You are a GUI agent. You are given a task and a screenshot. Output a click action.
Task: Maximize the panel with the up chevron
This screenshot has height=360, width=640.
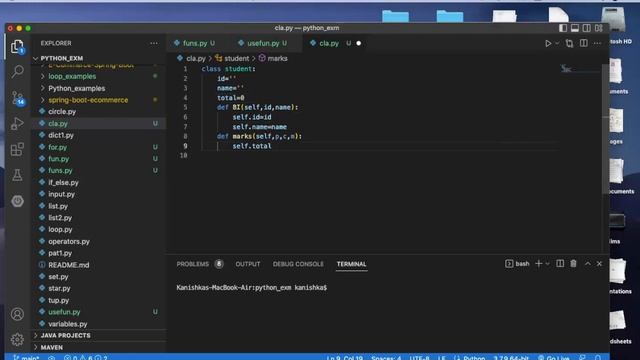coord(587,264)
